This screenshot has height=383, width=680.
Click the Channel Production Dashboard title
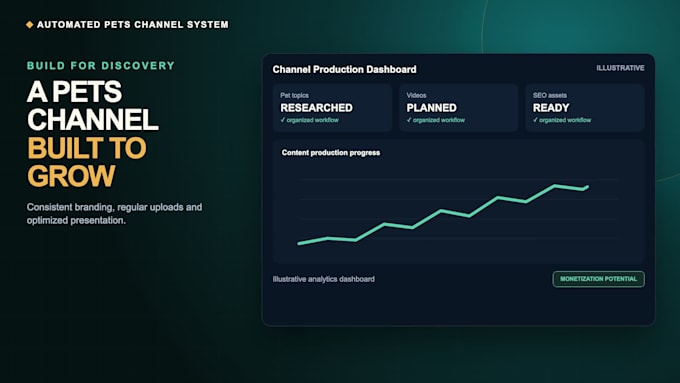click(344, 69)
